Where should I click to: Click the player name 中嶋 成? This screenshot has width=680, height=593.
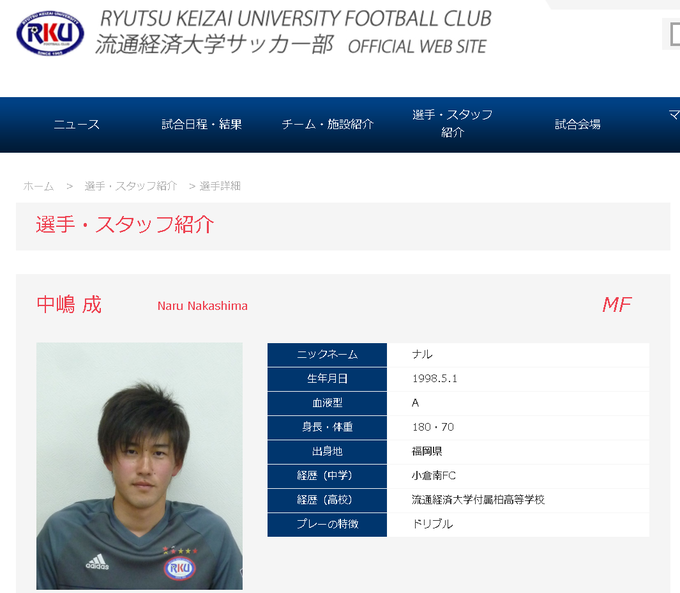69,305
